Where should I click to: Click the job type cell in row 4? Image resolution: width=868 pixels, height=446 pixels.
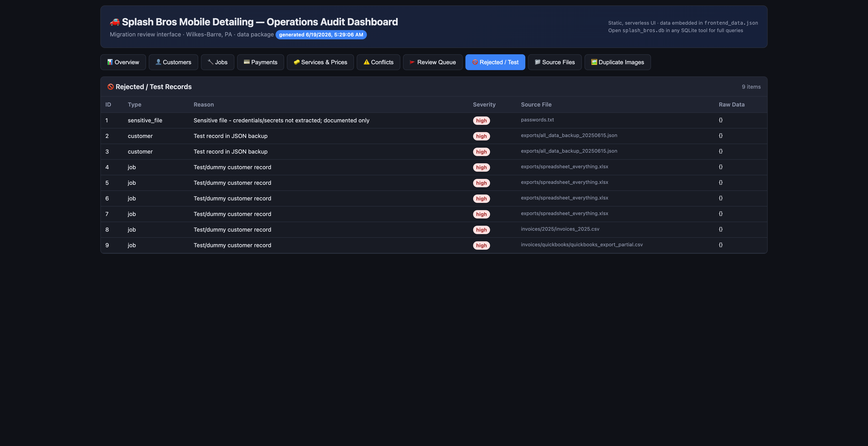pyautogui.click(x=132, y=167)
